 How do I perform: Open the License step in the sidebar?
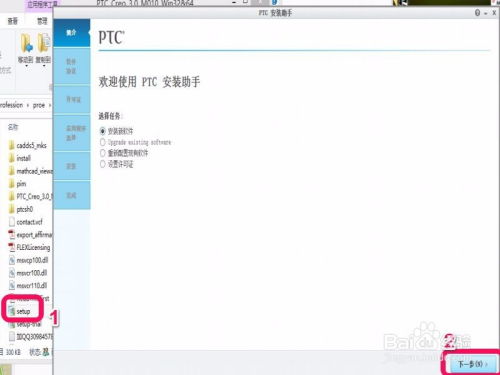point(72,99)
